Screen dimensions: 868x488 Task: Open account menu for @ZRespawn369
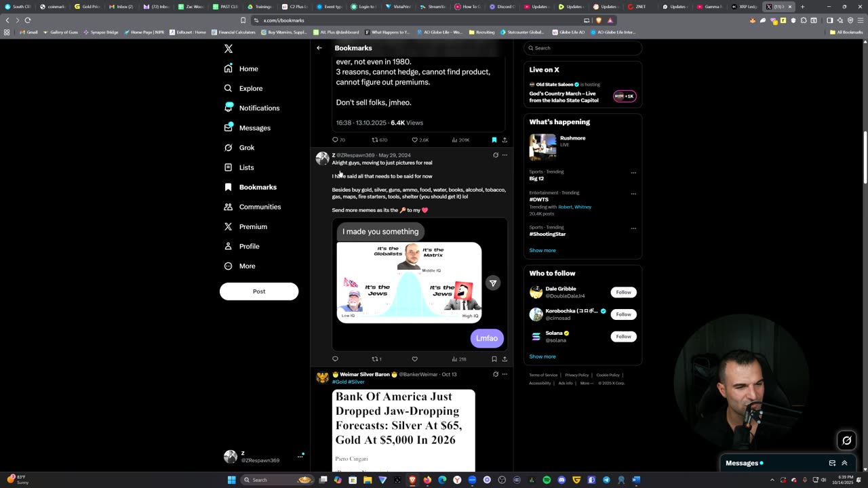click(x=264, y=456)
